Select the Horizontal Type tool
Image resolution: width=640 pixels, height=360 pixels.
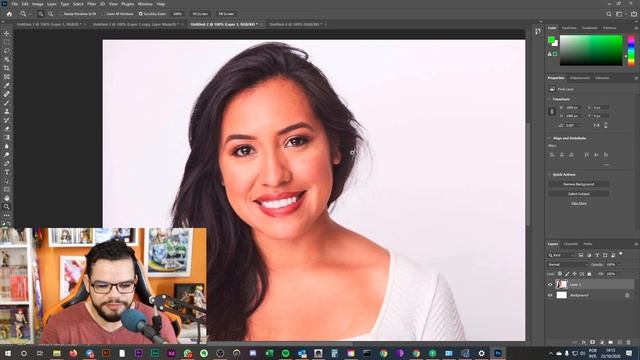click(x=7, y=172)
